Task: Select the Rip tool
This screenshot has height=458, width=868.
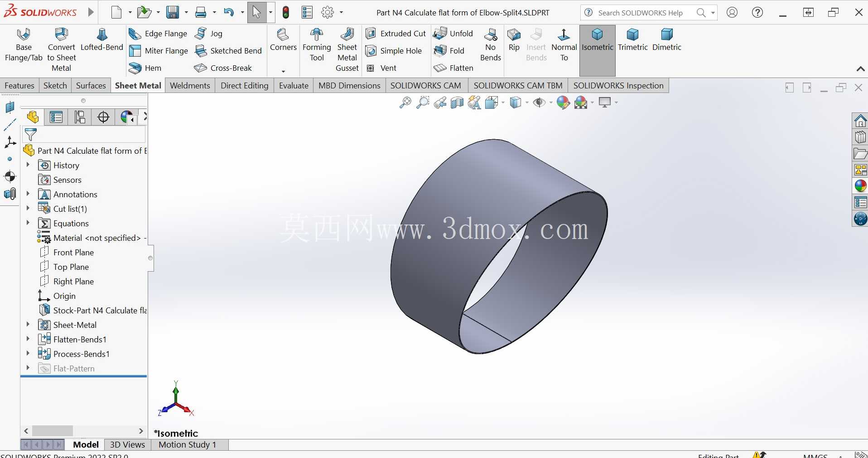Action: pyautogui.click(x=514, y=39)
